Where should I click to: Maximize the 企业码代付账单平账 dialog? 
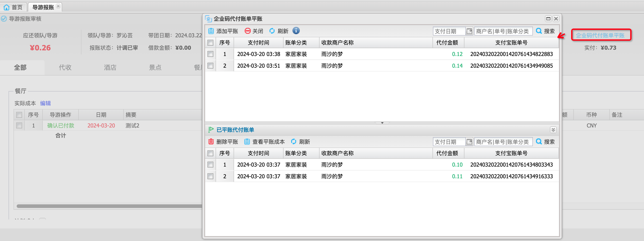[x=548, y=19]
